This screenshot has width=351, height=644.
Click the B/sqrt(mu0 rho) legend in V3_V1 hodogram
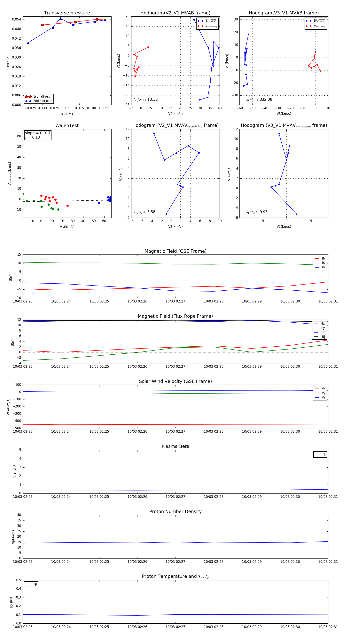pos(316,21)
